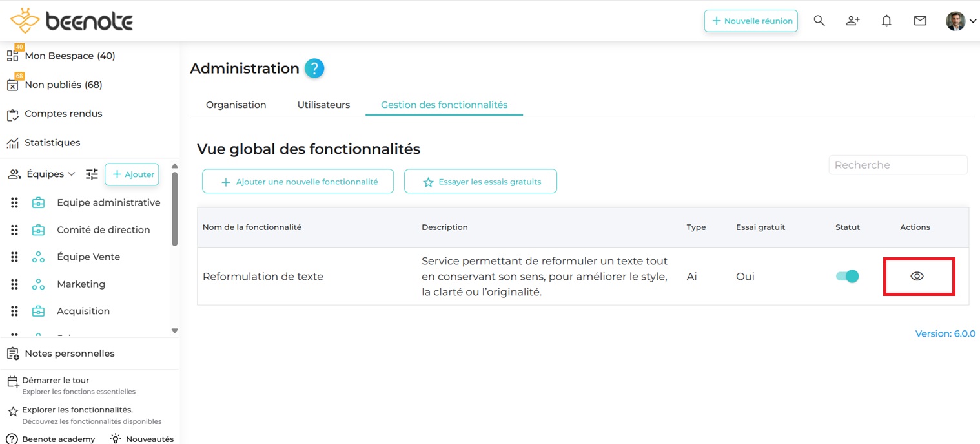Click Essayer les essais gratuits button
This screenshot has height=444, width=980.
coord(480,182)
